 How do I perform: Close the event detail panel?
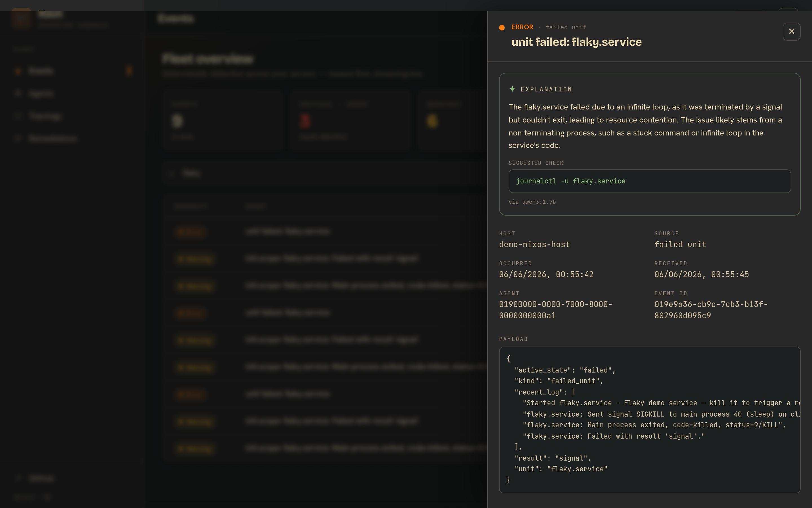point(791,31)
